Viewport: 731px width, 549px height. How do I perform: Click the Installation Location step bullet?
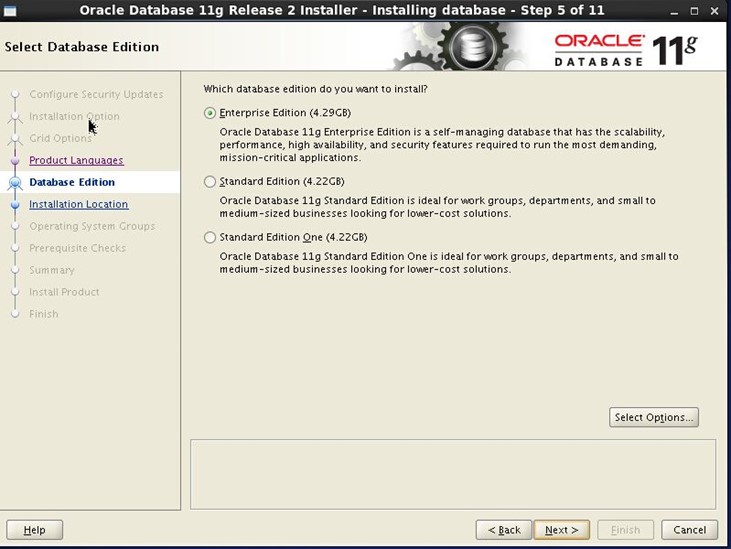[x=15, y=204]
